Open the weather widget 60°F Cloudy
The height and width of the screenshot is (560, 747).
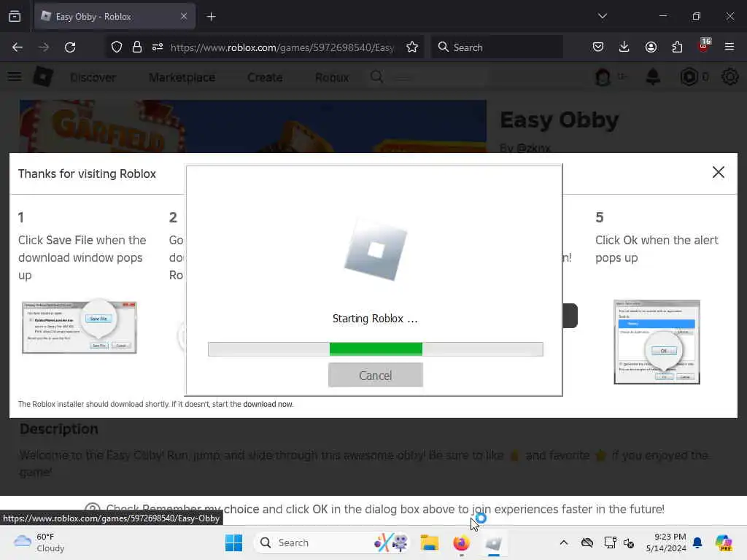tap(39, 542)
